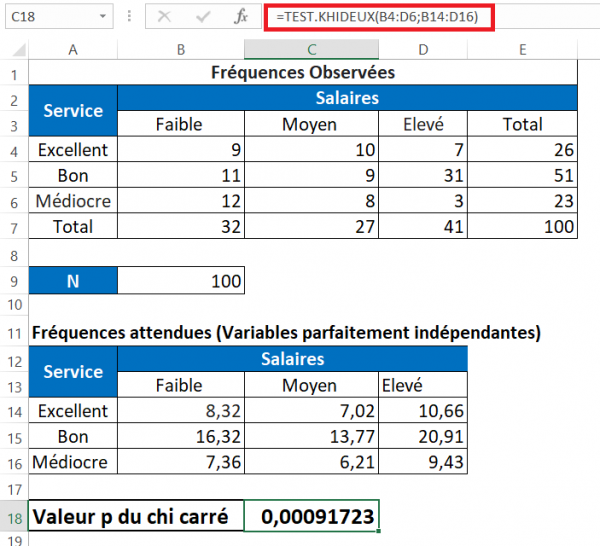Click the expected frequency cell 20,91
The height and width of the screenshot is (546, 600).
(422, 437)
